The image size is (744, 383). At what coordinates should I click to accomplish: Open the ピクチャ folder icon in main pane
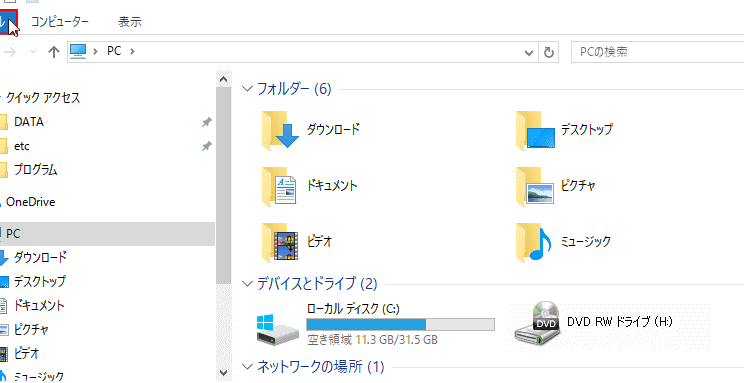(535, 187)
